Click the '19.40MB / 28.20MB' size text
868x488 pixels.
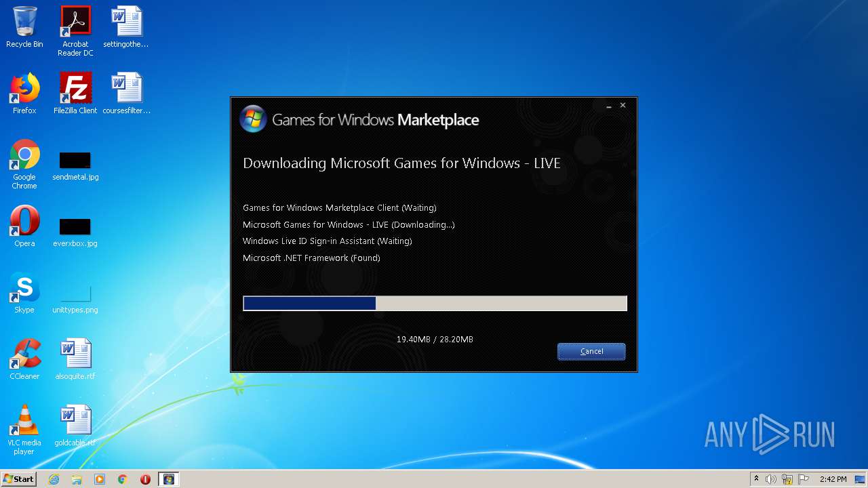click(435, 339)
